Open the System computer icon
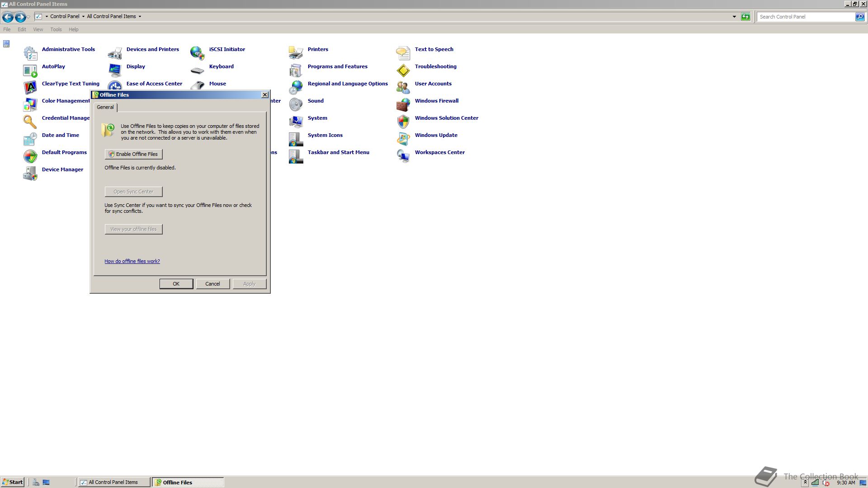 (296, 122)
